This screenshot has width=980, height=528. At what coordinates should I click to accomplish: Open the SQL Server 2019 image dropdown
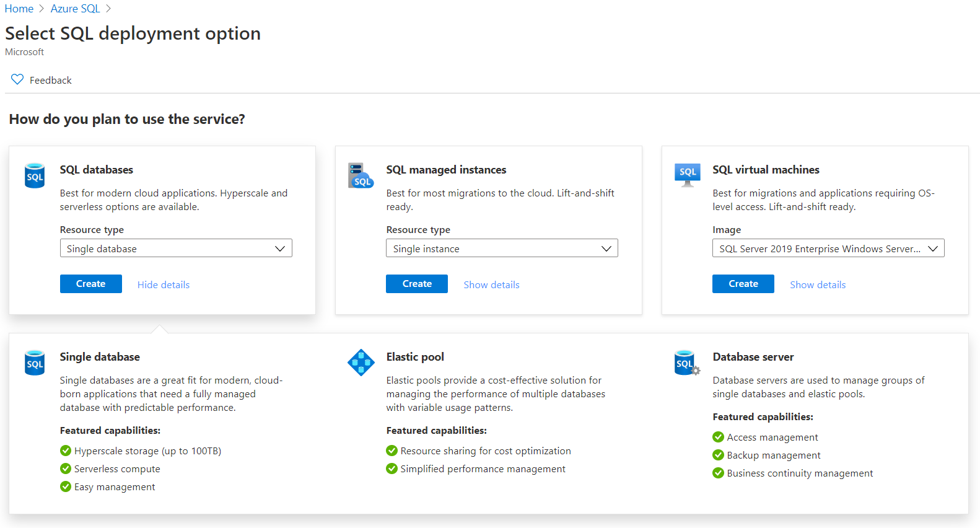[x=828, y=249]
